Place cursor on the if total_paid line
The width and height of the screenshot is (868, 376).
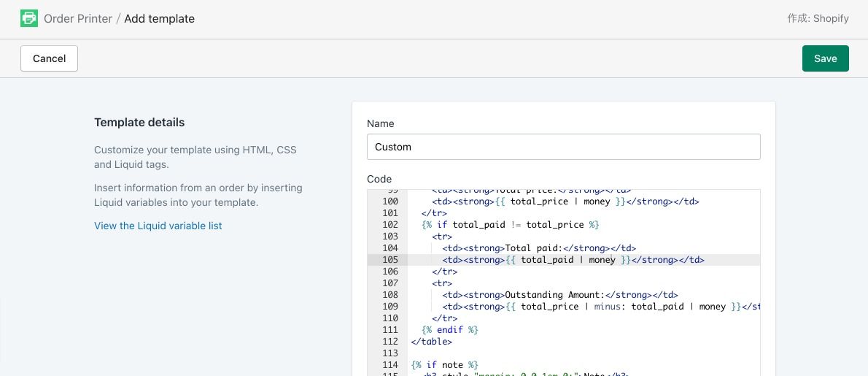tap(511, 225)
